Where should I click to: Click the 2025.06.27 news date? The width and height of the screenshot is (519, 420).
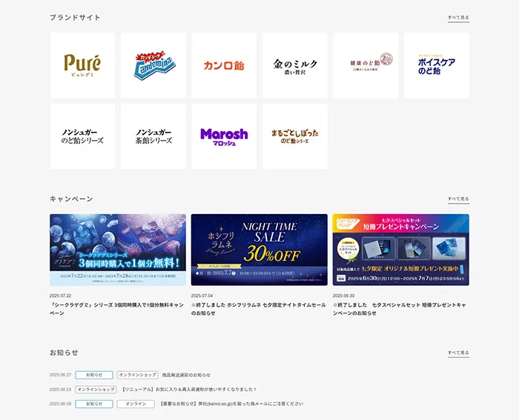[x=61, y=375]
